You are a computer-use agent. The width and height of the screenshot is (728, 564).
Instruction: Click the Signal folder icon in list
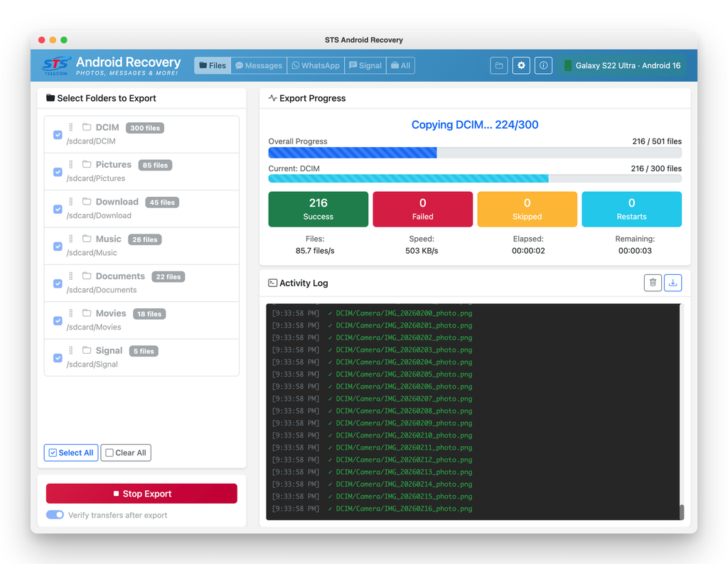click(87, 350)
